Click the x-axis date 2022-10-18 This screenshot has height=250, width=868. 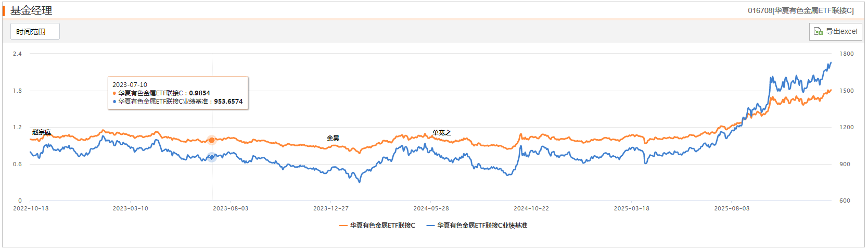[x=31, y=208]
